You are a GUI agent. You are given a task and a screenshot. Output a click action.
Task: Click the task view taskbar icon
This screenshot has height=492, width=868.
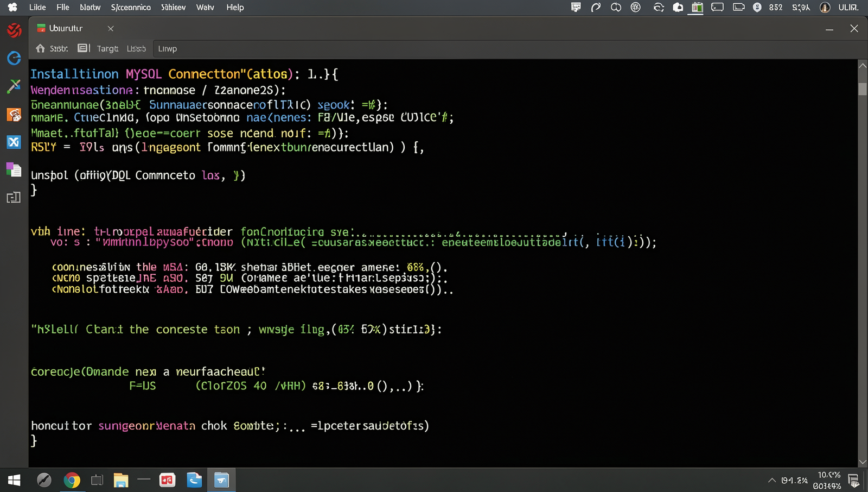97,480
